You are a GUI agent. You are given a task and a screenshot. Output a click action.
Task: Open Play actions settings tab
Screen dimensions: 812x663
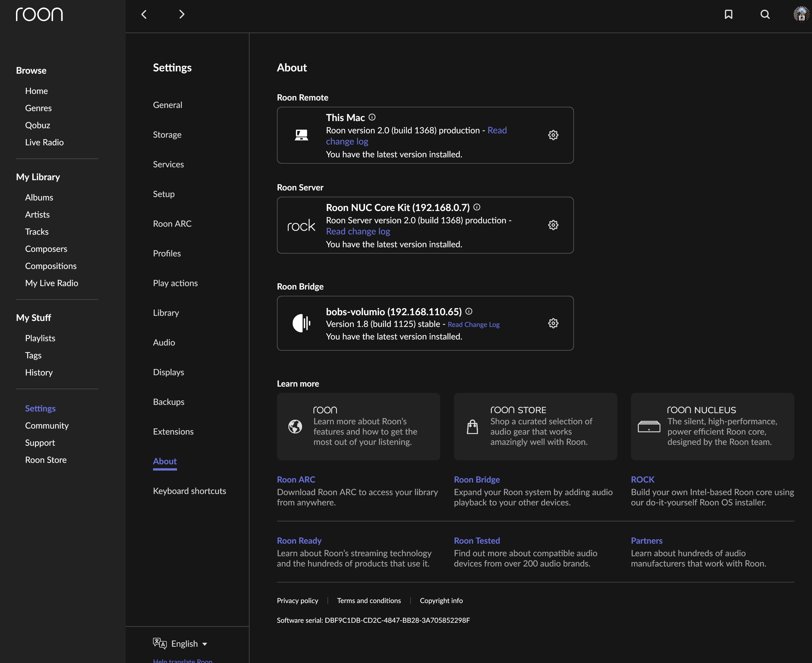[x=175, y=283]
